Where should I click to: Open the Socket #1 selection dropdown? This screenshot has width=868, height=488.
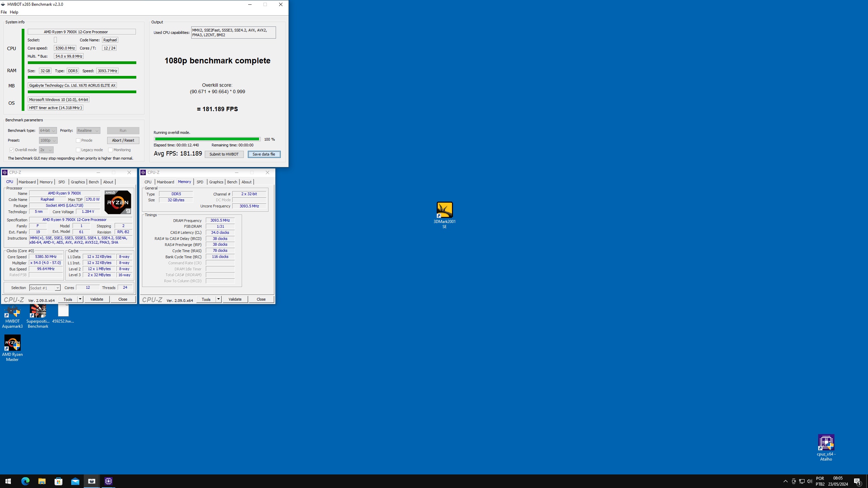pos(45,288)
